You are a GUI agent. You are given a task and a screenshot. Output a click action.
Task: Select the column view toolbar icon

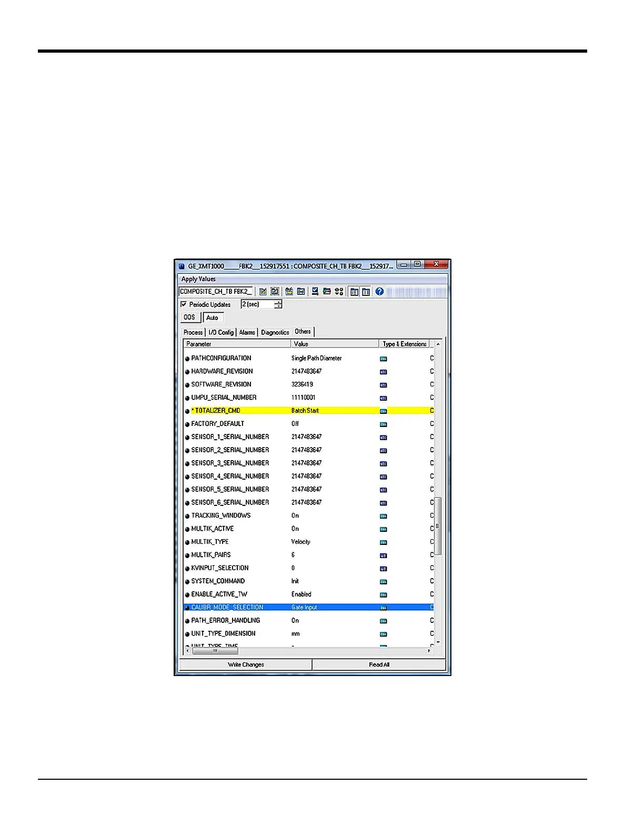click(x=366, y=292)
